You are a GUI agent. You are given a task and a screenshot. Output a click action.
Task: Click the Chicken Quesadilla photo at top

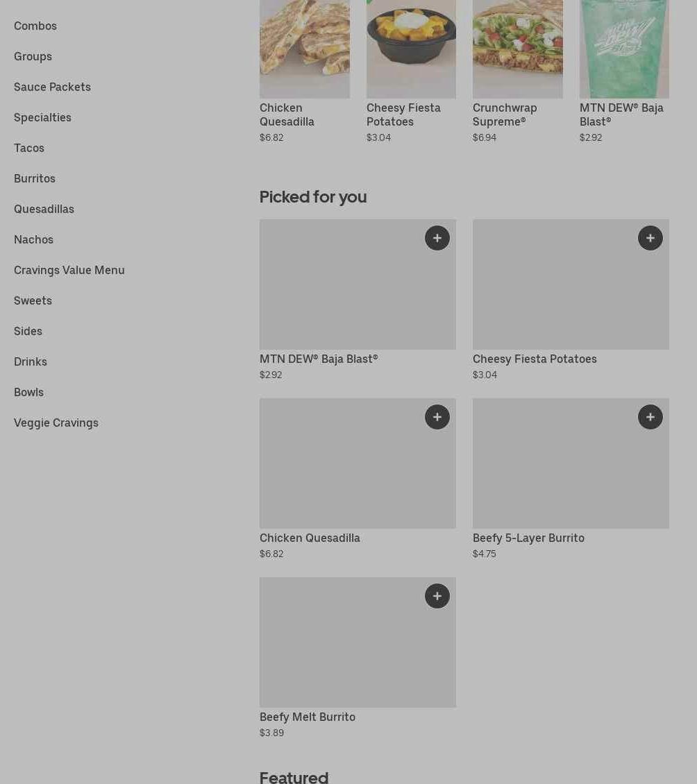click(304, 49)
